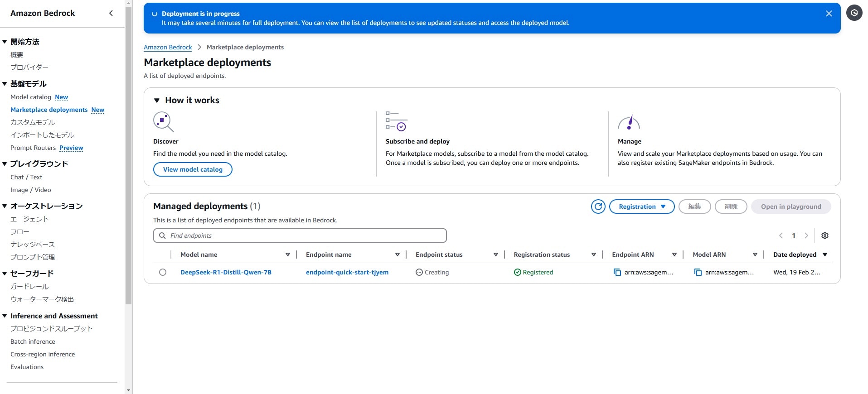Click the Open in playground button
Image resolution: width=868 pixels, height=394 pixels.
pos(791,207)
